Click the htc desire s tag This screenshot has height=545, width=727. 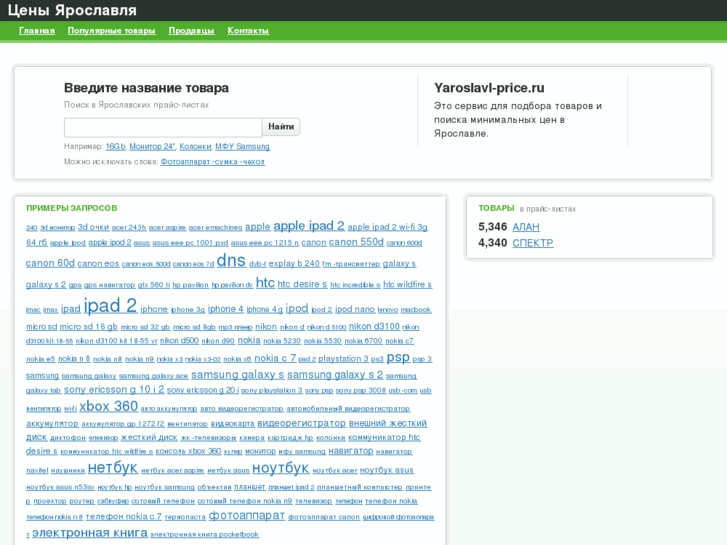pos(302,284)
